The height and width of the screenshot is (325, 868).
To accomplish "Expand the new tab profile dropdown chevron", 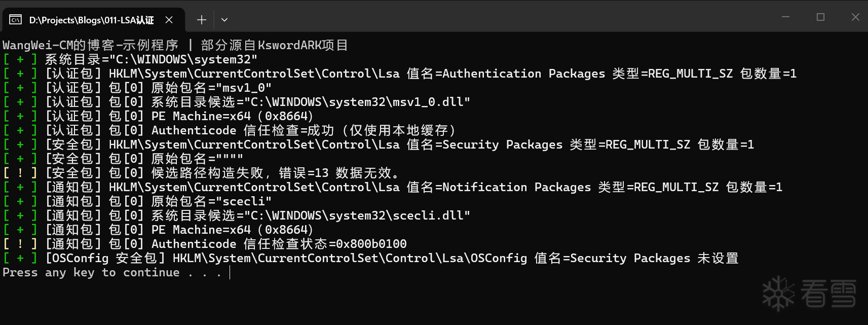I will coord(224,20).
